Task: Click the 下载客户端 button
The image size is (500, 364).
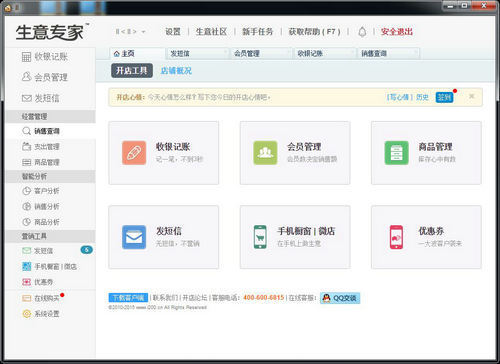Action: pos(128,298)
